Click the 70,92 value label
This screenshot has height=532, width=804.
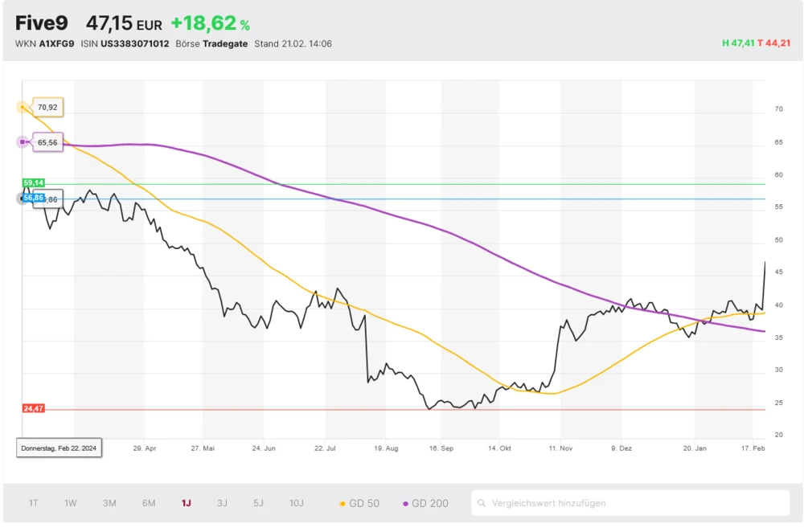click(x=47, y=107)
